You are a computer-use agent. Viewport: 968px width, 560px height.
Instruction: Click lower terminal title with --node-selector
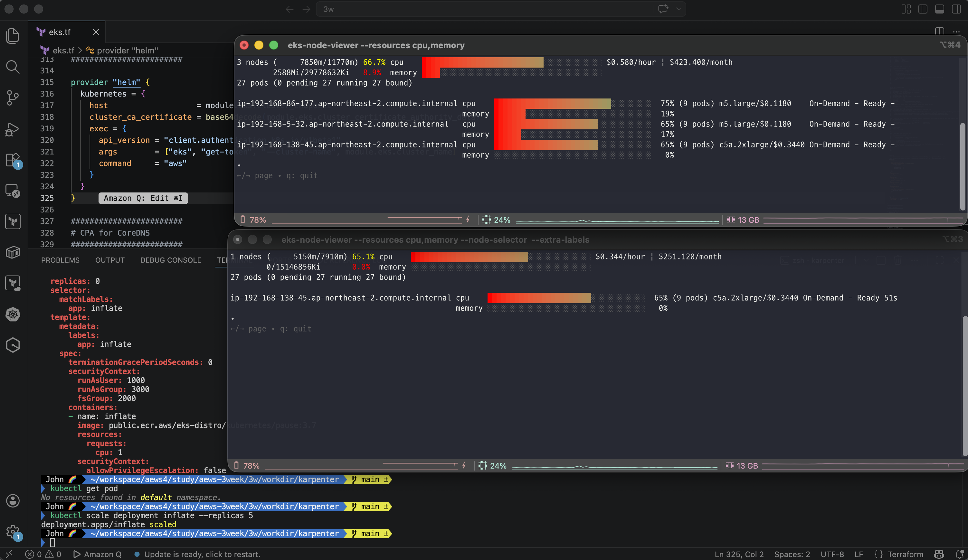tap(435, 239)
